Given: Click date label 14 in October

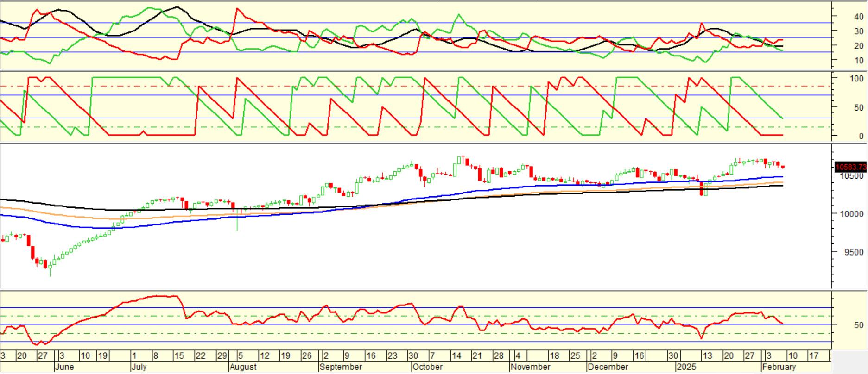Looking at the screenshot, I should click(x=456, y=356).
